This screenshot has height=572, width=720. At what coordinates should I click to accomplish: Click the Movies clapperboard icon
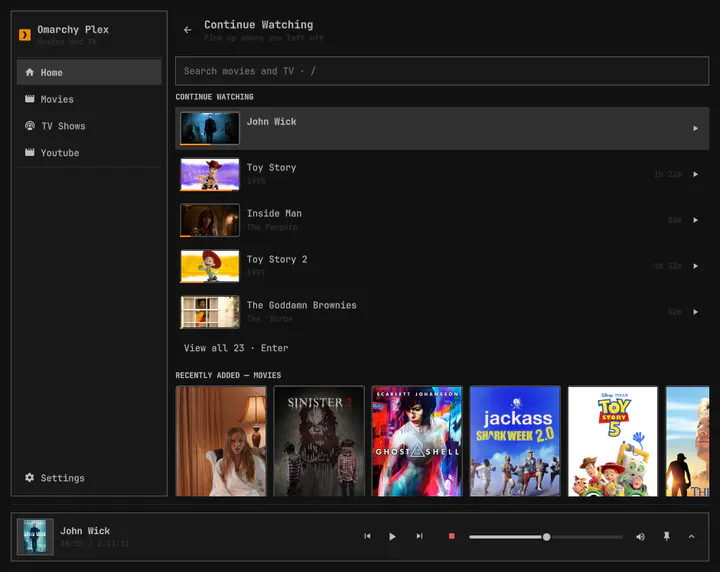[30, 99]
